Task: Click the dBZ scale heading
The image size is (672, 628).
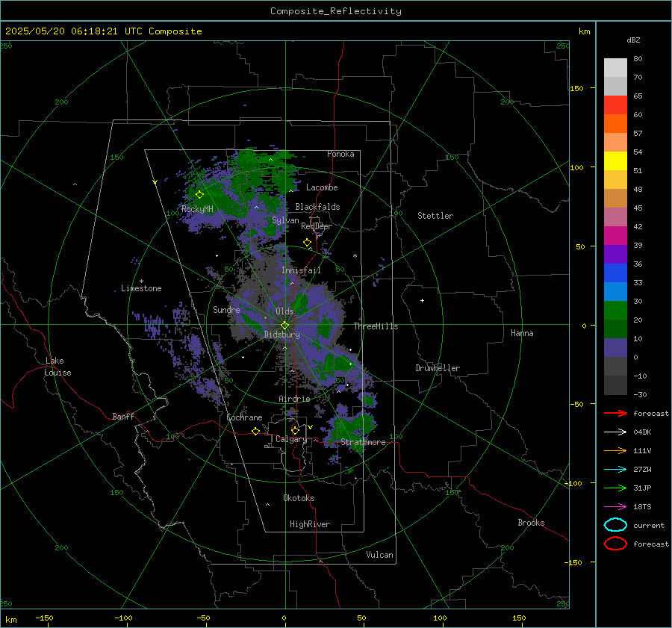Action: [x=633, y=40]
